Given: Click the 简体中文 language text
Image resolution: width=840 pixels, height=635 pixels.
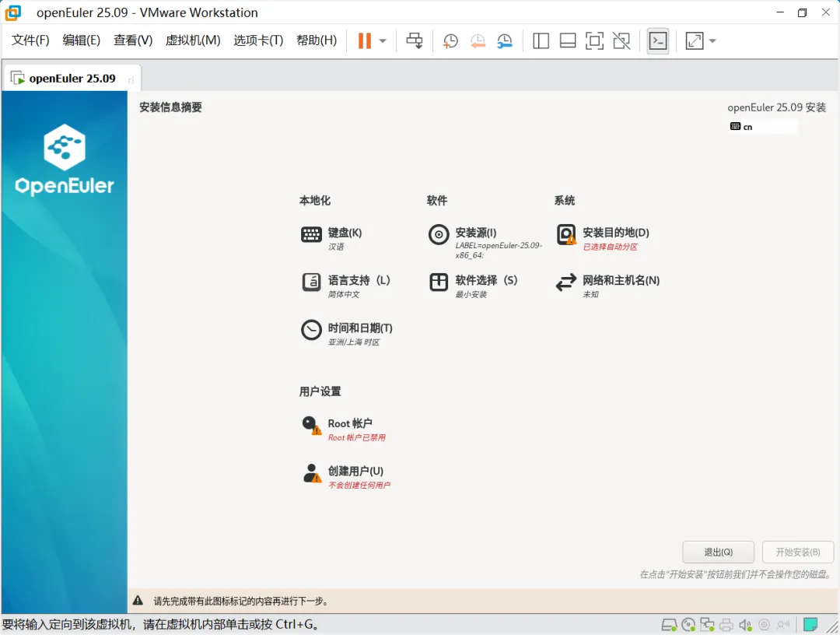Looking at the screenshot, I should pos(344,295).
